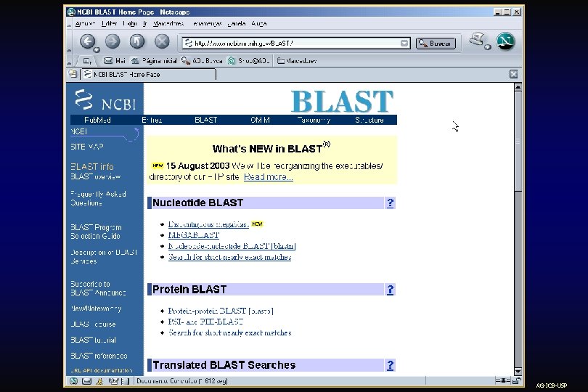Click the online/offline connection icon

click(x=502, y=380)
